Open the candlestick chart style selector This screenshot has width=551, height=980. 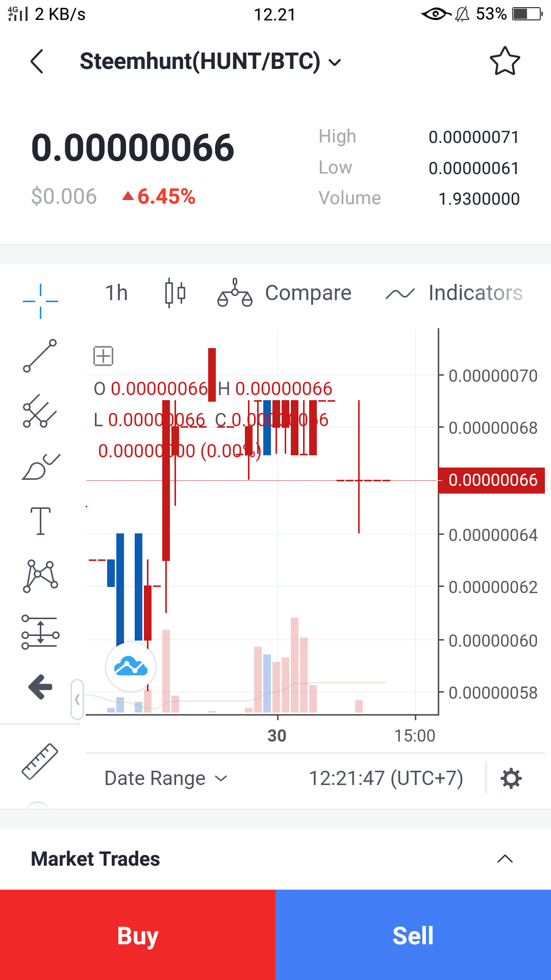tap(175, 293)
